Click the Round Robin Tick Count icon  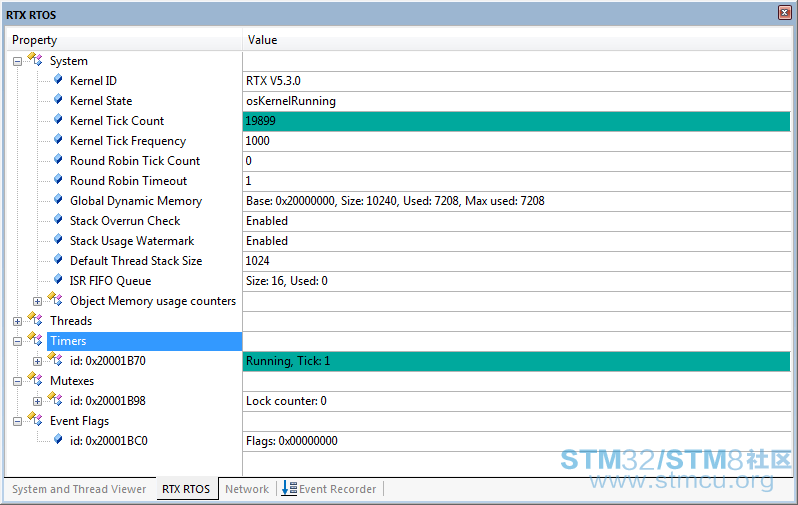[x=58, y=160]
